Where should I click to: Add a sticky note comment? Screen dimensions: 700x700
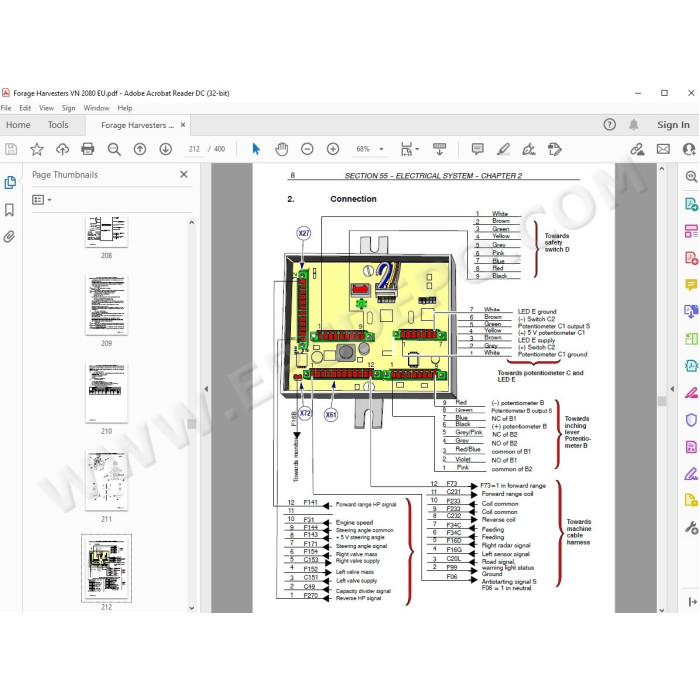(477, 149)
